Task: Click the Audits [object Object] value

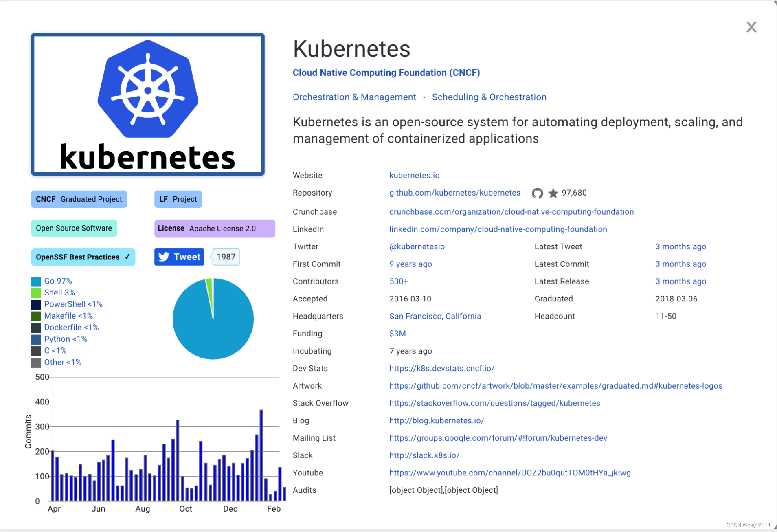Action: (443, 490)
